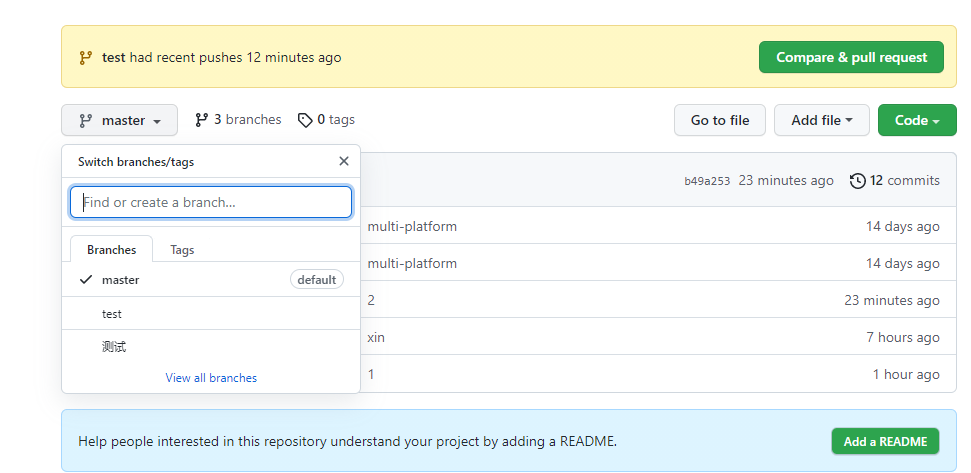
Task: Expand the master branch selector dropdown
Action: point(120,120)
